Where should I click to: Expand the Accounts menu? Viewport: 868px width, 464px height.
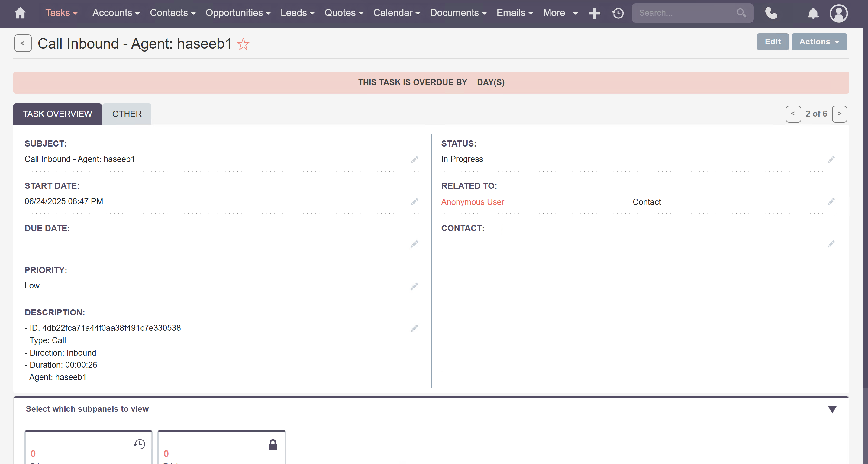point(116,13)
